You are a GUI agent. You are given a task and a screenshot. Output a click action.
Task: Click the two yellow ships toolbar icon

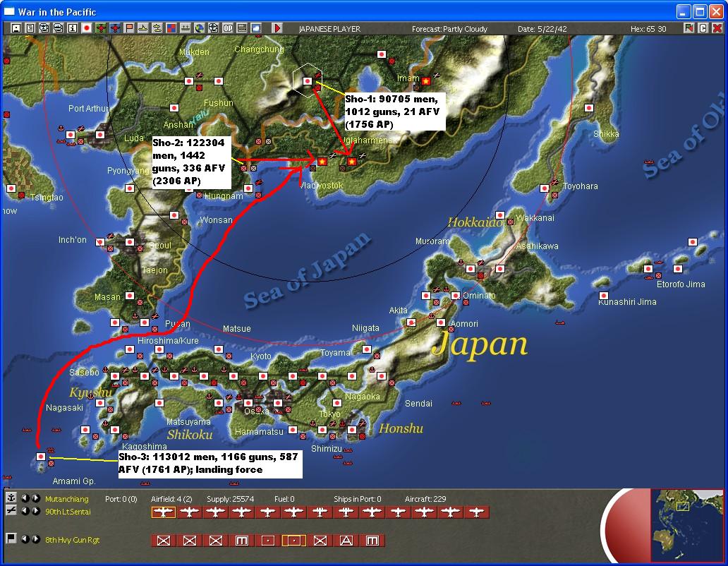pyautogui.click(x=157, y=28)
